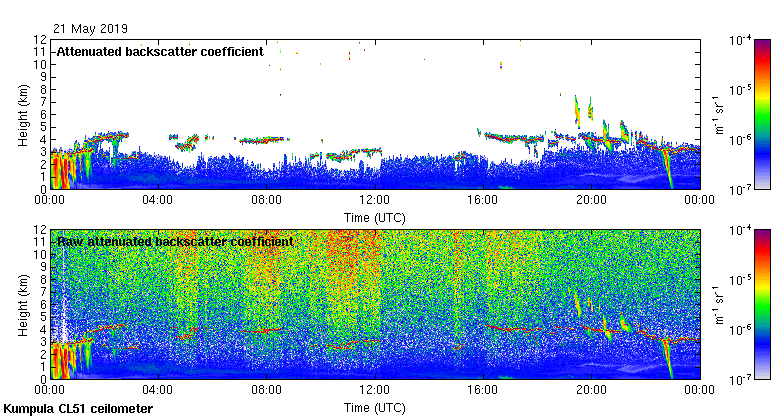780x420 pixels.
Task: Click the starting 00:00 tick label of upper plot
Action: tap(49, 200)
